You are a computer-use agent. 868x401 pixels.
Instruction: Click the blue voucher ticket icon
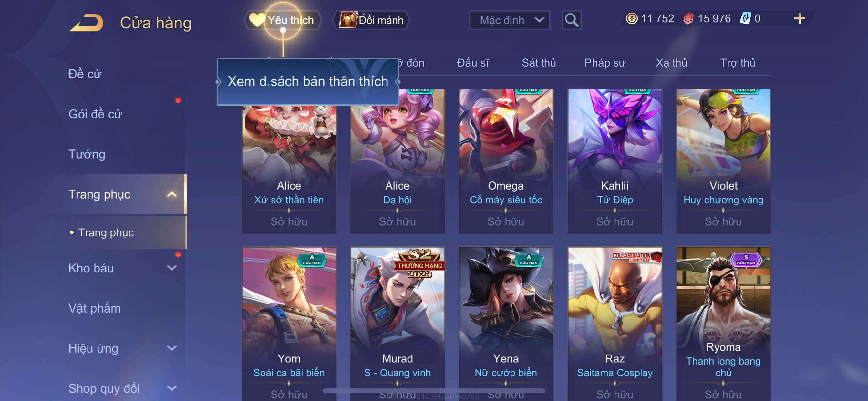tap(745, 18)
